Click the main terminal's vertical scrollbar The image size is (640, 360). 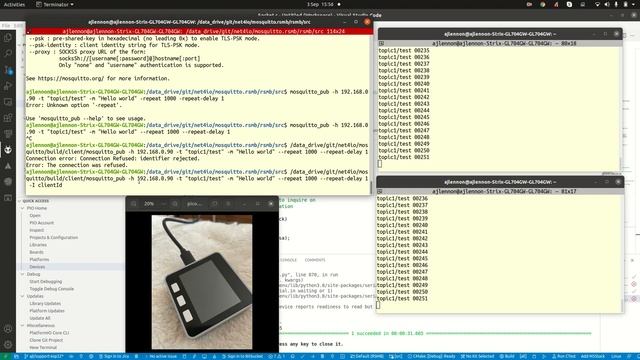371,115
